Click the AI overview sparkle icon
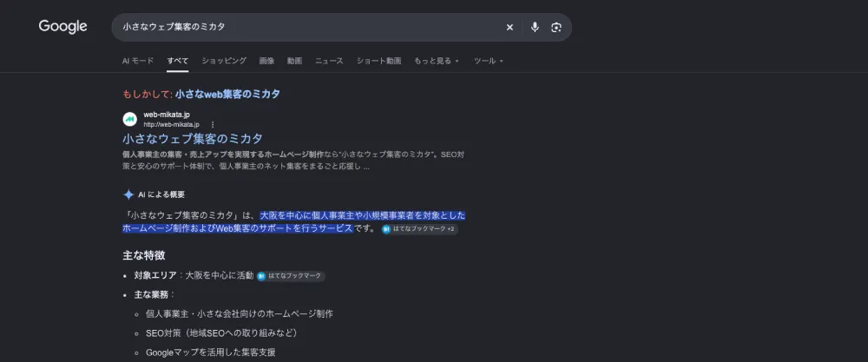The height and width of the screenshot is (362, 868). click(128, 194)
